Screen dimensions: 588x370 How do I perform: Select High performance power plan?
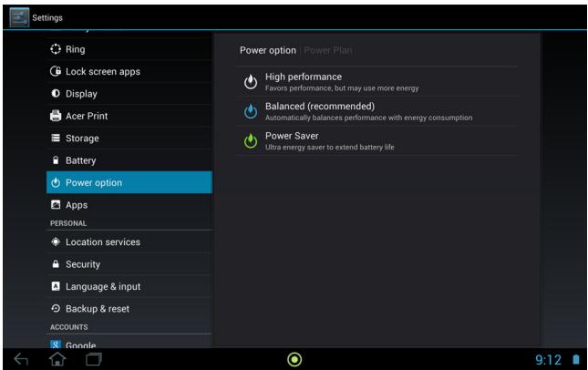tap(377, 82)
